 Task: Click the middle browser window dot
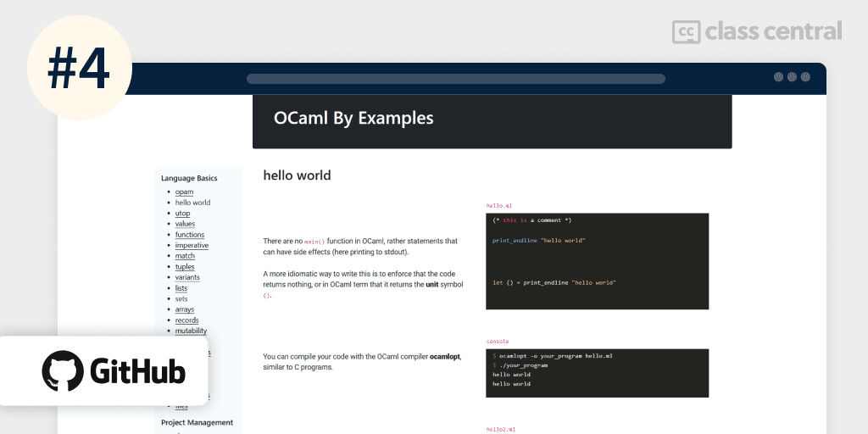(x=792, y=77)
